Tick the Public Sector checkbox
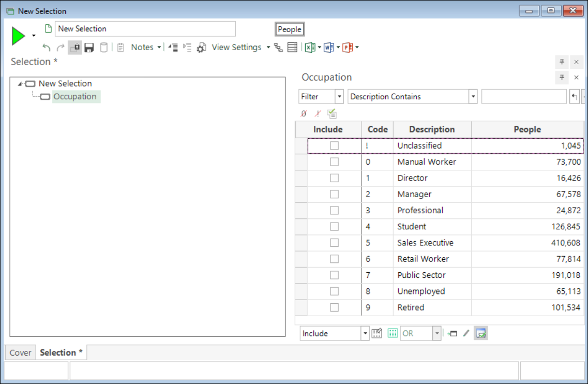Viewport: 588px width, 384px height. (x=334, y=275)
